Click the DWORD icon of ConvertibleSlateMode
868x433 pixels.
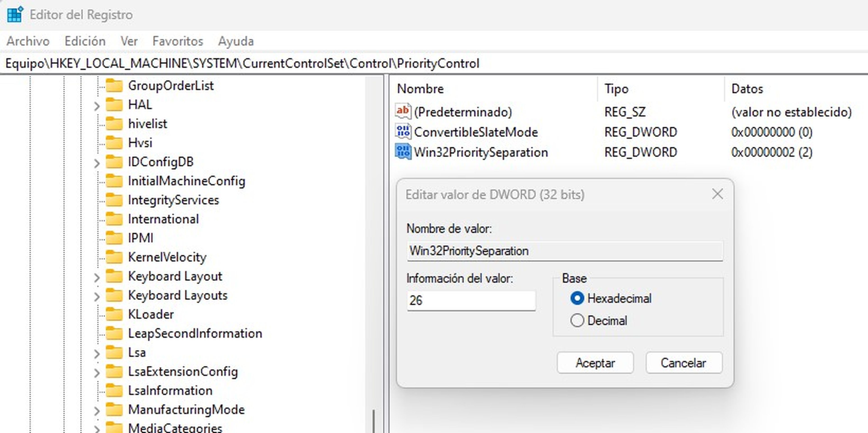[x=403, y=132]
